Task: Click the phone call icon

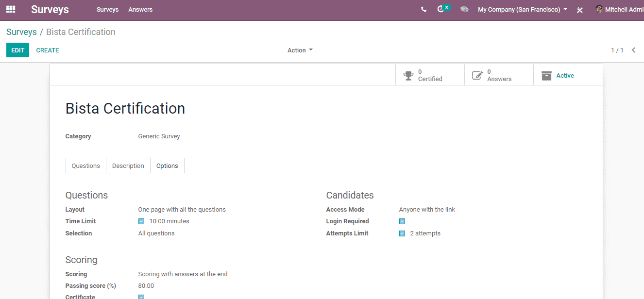Action: point(424,9)
